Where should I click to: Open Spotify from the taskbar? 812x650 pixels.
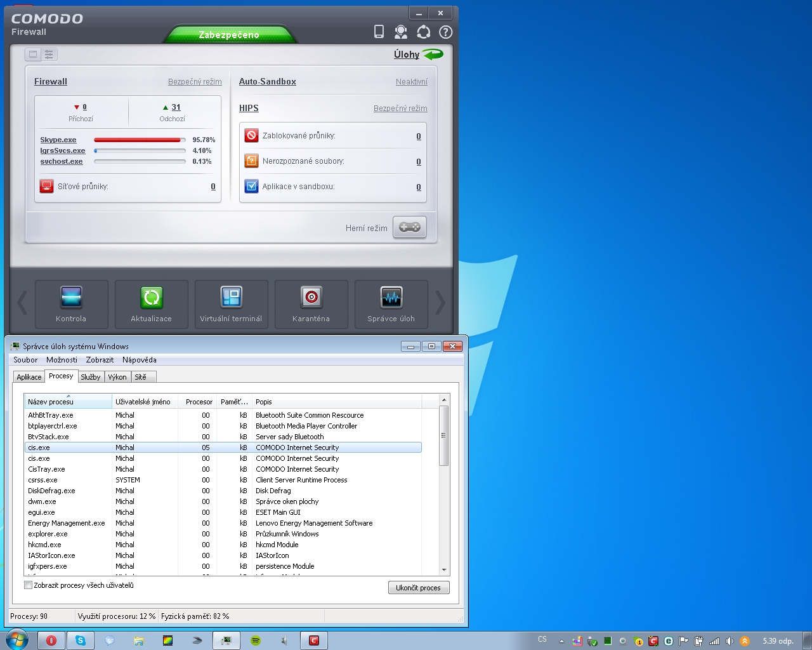(x=256, y=640)
